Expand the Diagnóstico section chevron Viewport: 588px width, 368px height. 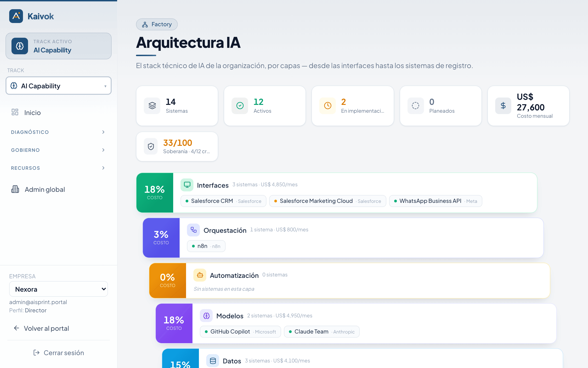(x=103, y=132)
